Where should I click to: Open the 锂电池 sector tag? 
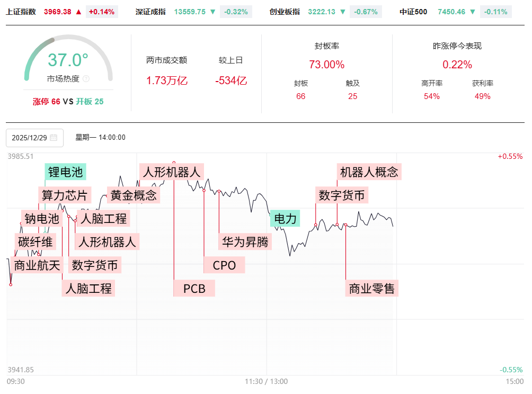point(66,172)
